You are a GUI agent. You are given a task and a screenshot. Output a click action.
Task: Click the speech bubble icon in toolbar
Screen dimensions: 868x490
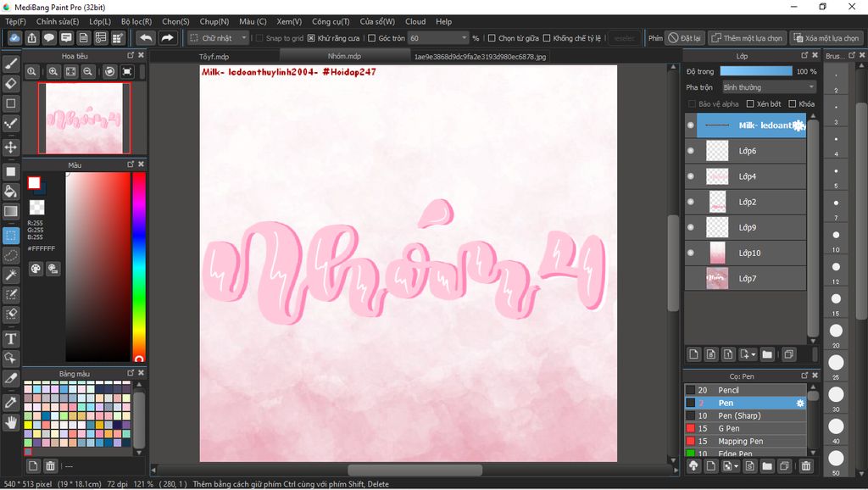(48, 37)
